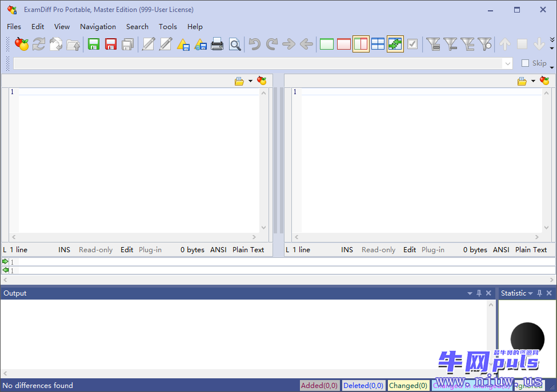
Task: Expand left pane open file dropdown arrow
Action: point(250,81)
